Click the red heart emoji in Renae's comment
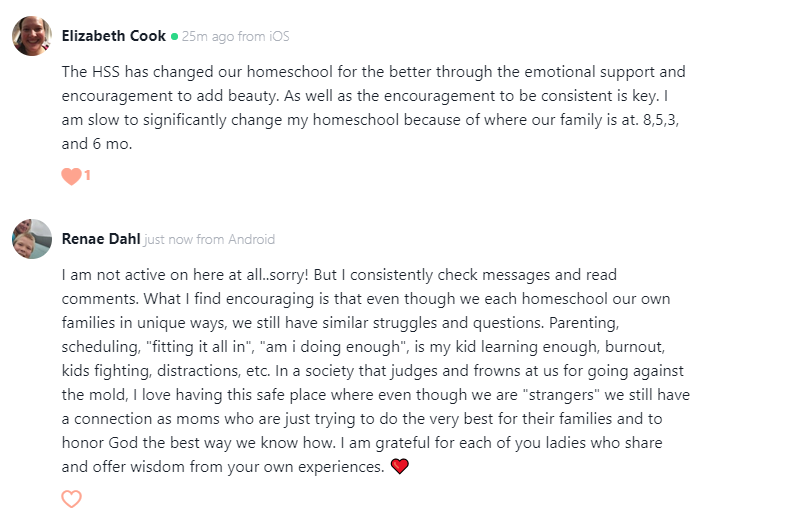The height and width of the screenshot is (530, 786). click(x=400, y=466)
